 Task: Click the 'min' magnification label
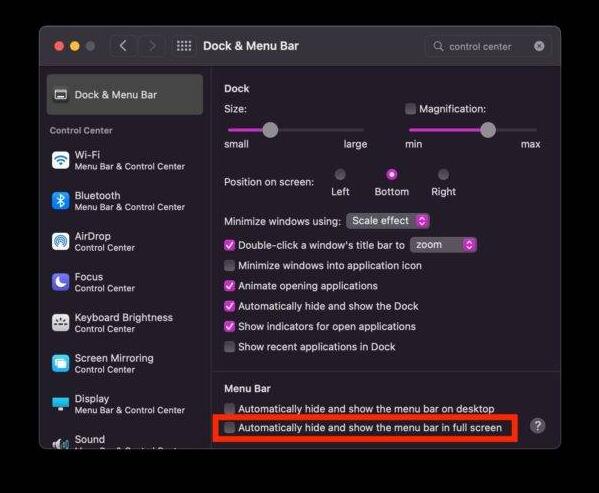point(414,144)
